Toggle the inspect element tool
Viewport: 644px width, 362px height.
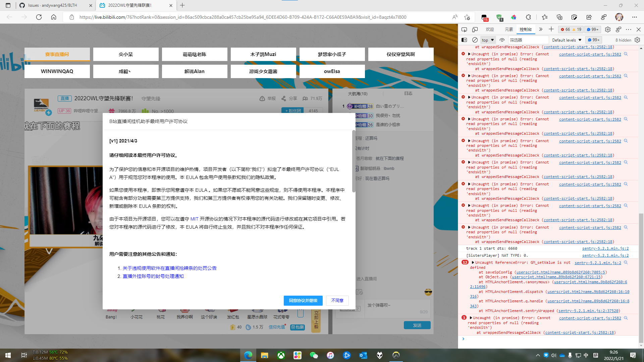[x=464, y=29]
